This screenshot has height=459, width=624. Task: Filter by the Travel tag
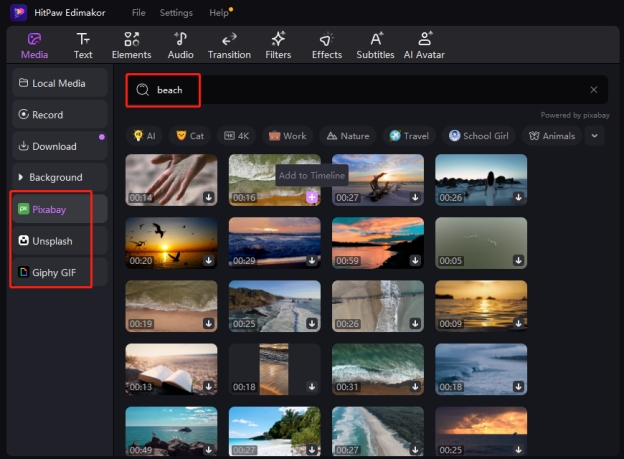click(x=409, y=136)
